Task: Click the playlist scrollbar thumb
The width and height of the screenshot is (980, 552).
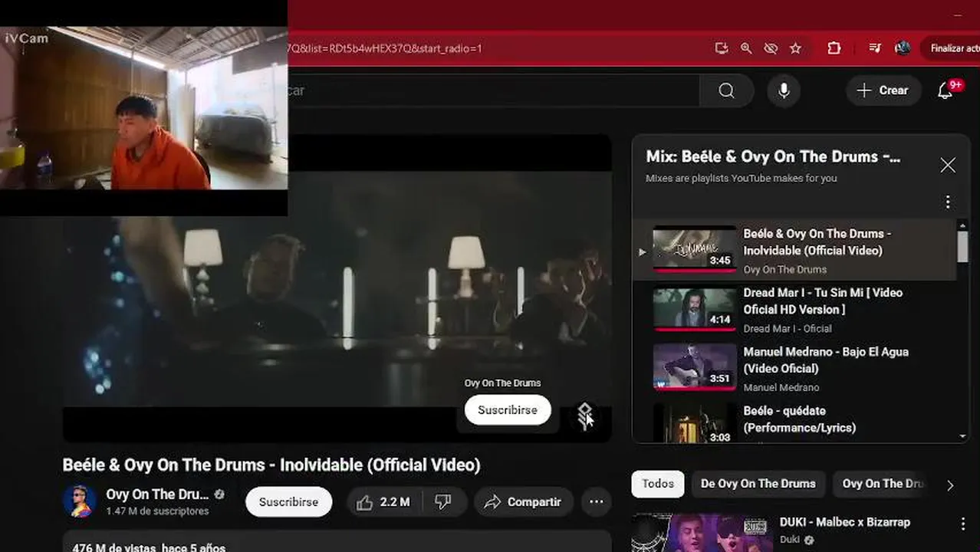Action: point(962,247)
